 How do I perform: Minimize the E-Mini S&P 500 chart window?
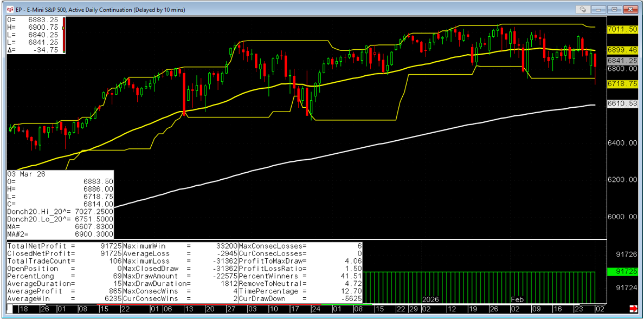click(x=600, y=9)
